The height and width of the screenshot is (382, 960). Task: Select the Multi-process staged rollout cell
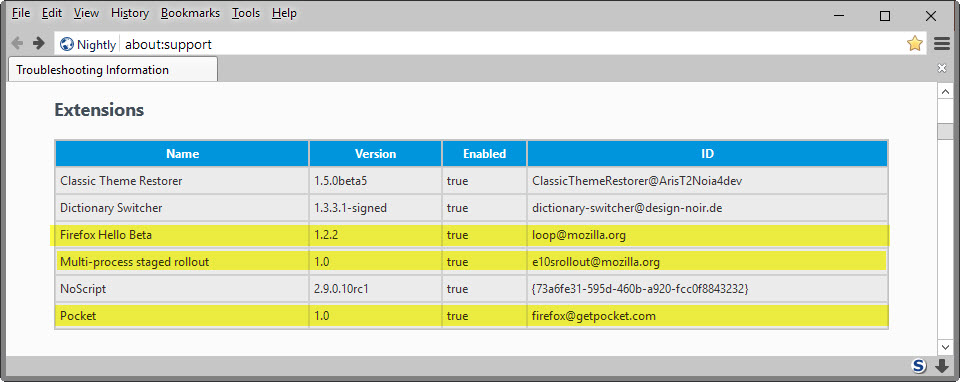point(182,262)
